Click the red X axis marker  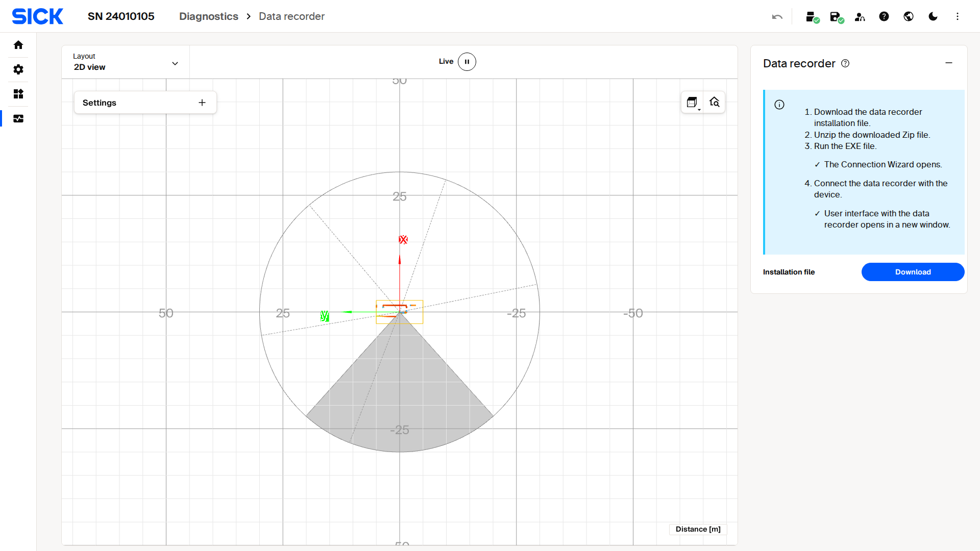(x=403, y=239)
